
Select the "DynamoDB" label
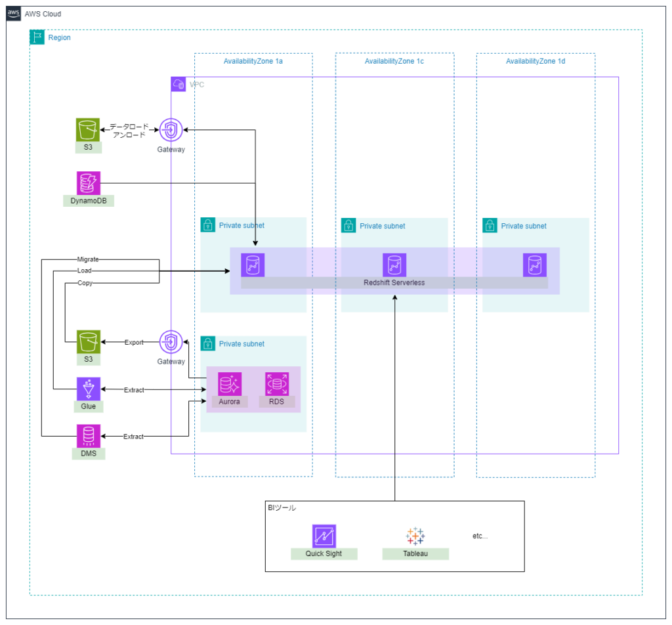89,201
